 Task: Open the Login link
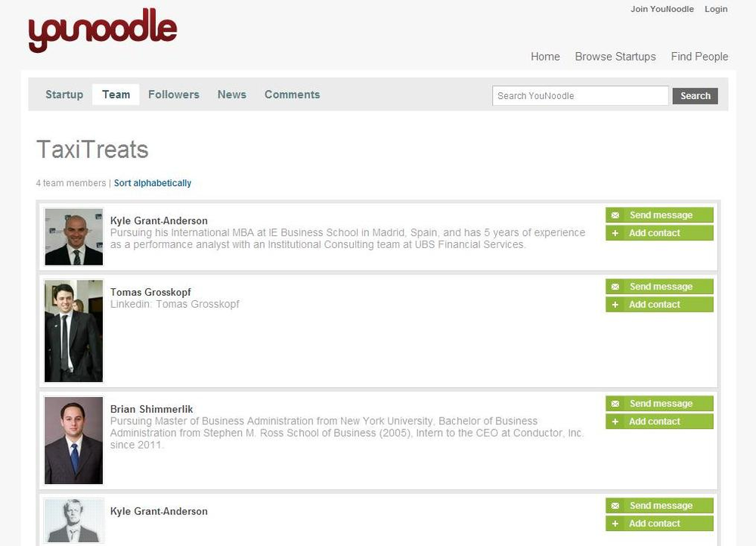tap(716, 9)
